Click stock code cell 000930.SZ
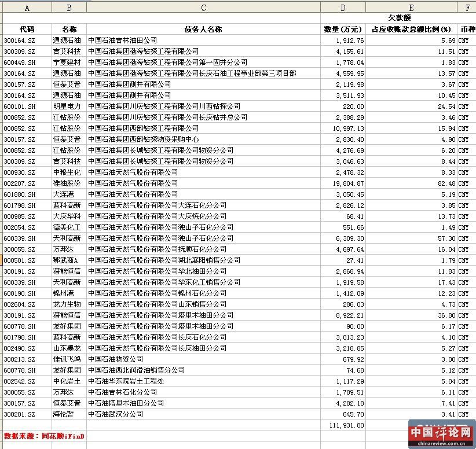The height and width of the screenshot is (449, 476). coord(27,172)
